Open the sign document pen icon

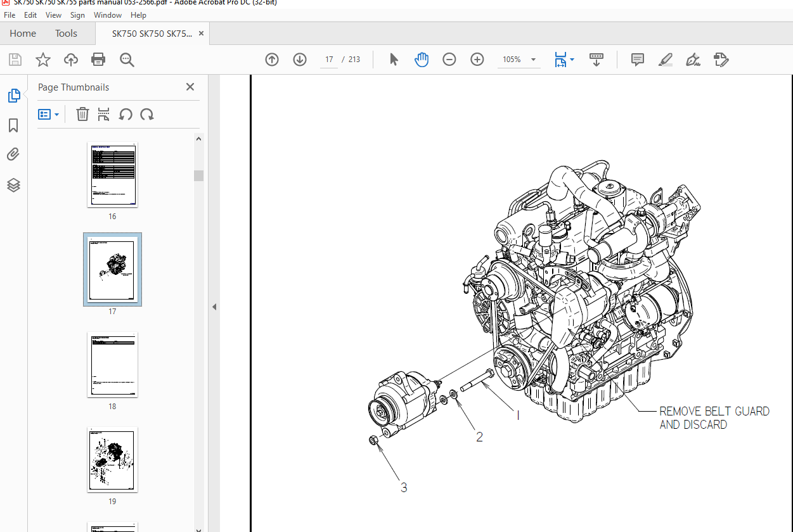tap(693, 60)
